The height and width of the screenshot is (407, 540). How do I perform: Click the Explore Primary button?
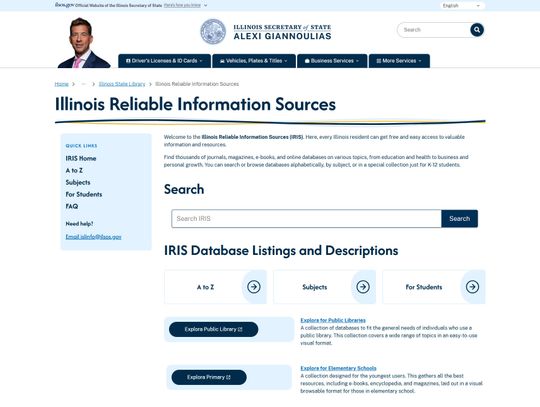tap(209, 377)
